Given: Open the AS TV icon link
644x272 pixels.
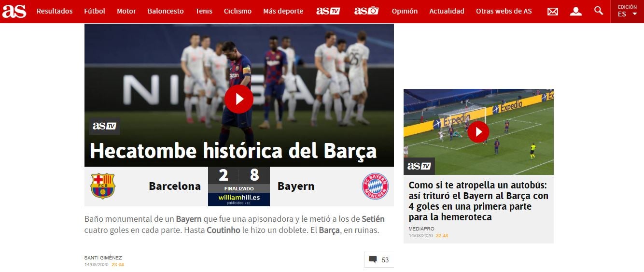Looking at the screenshot, I should (x=328, y=11).
